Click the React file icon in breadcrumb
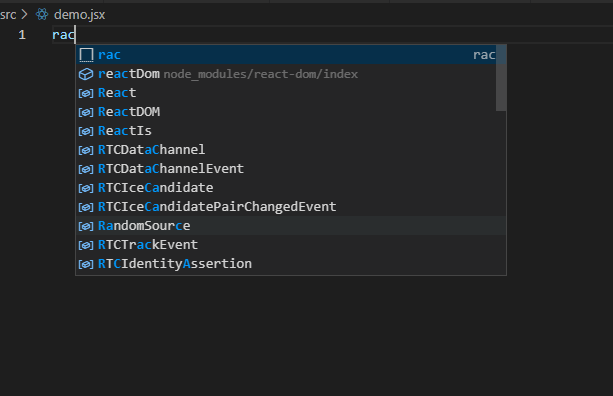The height and width of the screenshot is (396, 613). pos(42,14)
